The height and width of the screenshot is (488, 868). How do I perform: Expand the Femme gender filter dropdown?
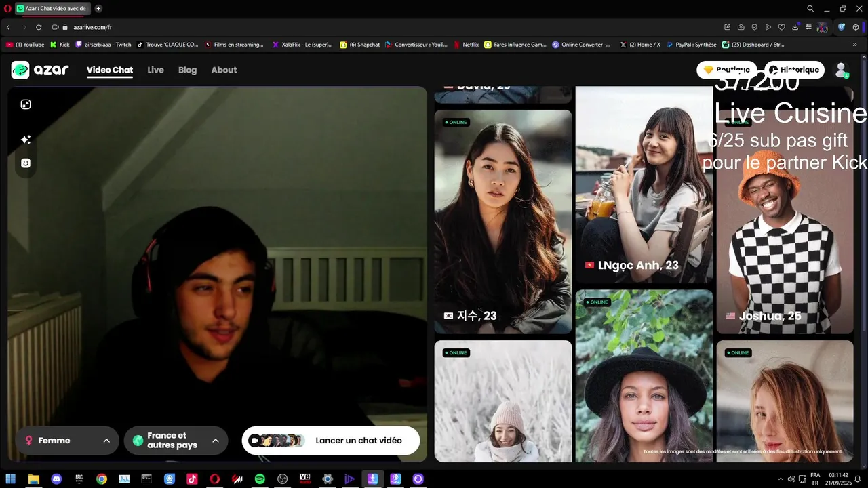pyautogui.click(x=66, y=441)
